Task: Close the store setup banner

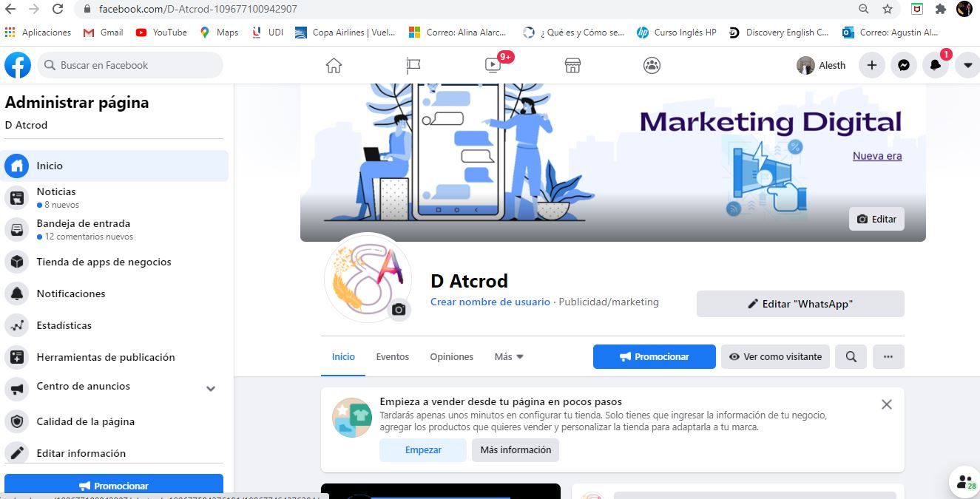Action: click(887, 404)
